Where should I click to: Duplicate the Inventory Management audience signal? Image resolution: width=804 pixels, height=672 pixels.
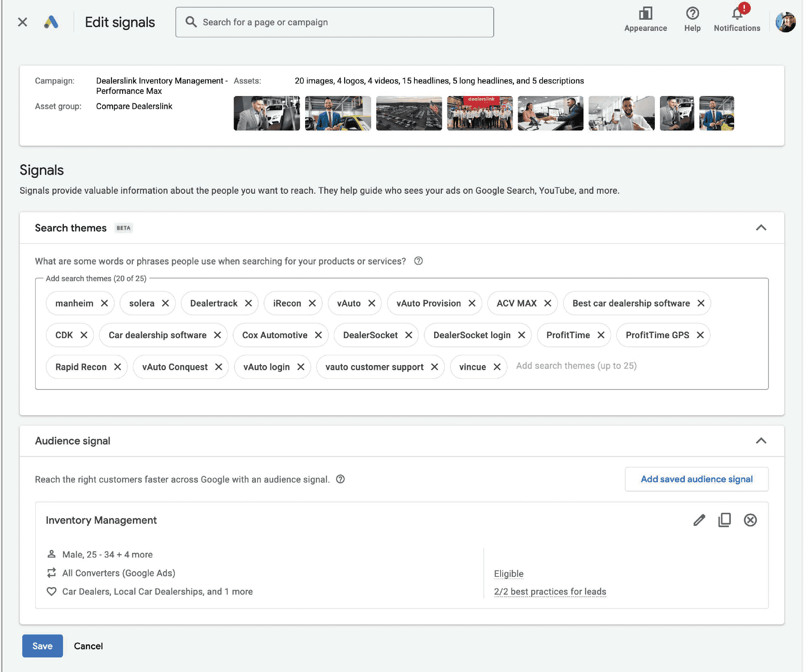coord(724,520)
